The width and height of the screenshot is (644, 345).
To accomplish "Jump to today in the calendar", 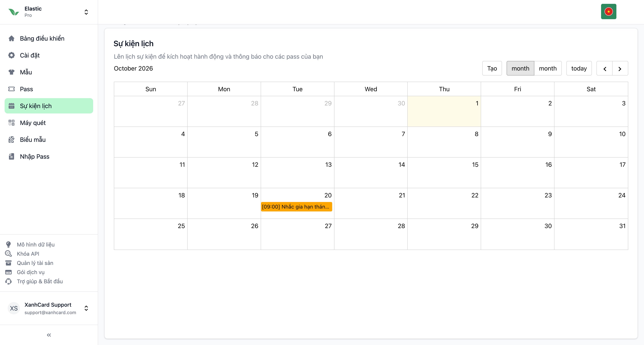I will pyautogui.click(x=579, y=68).
